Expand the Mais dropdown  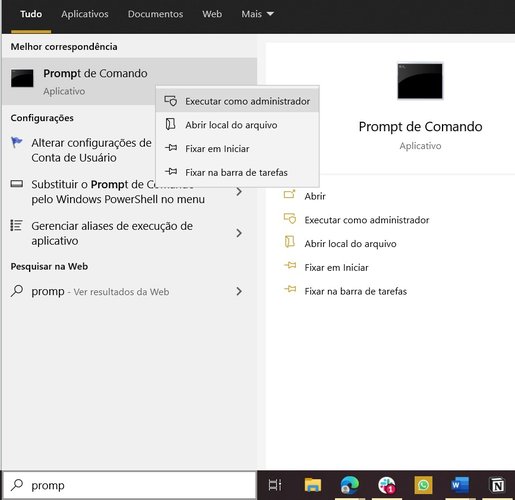(257, 14)
